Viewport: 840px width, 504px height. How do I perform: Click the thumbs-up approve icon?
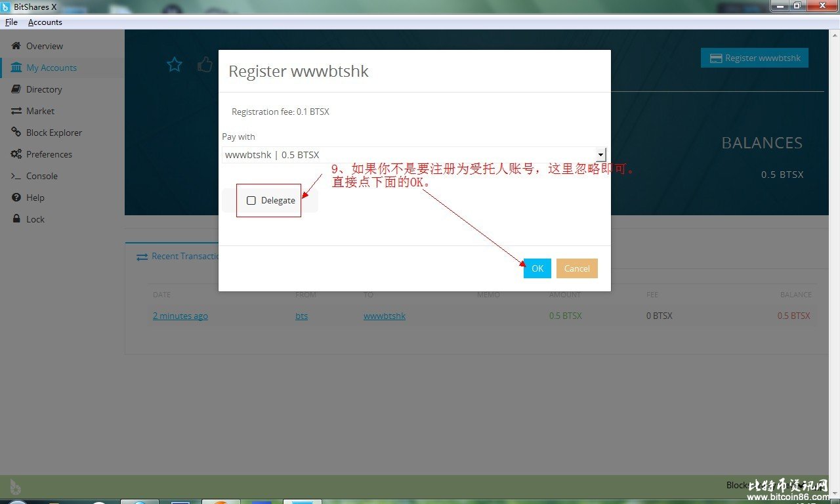pyautogui.click(x=205, y=64)
